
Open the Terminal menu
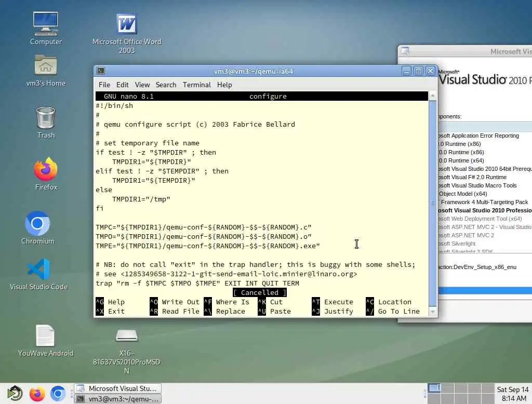(x=197, y=85)
